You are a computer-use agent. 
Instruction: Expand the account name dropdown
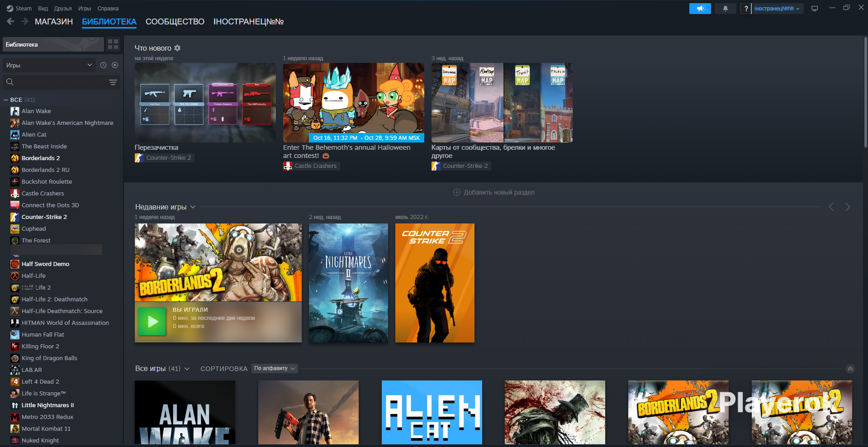pos(777,9)
